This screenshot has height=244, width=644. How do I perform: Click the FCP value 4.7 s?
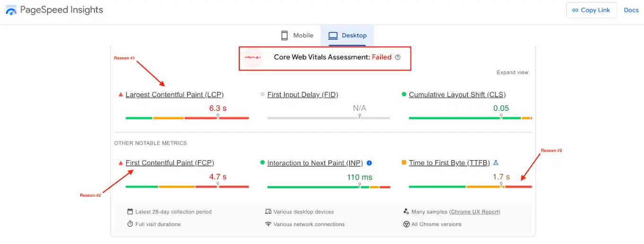pos(218,177)
